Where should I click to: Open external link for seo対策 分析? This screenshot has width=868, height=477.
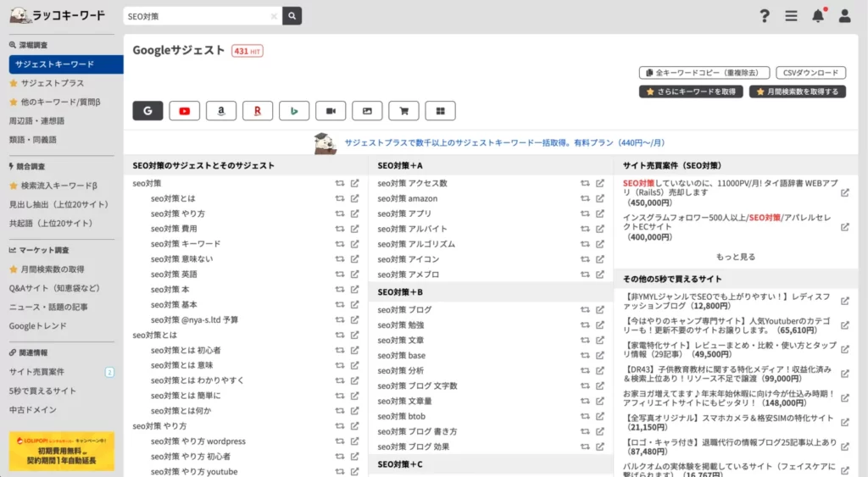[x=599, y=371]
